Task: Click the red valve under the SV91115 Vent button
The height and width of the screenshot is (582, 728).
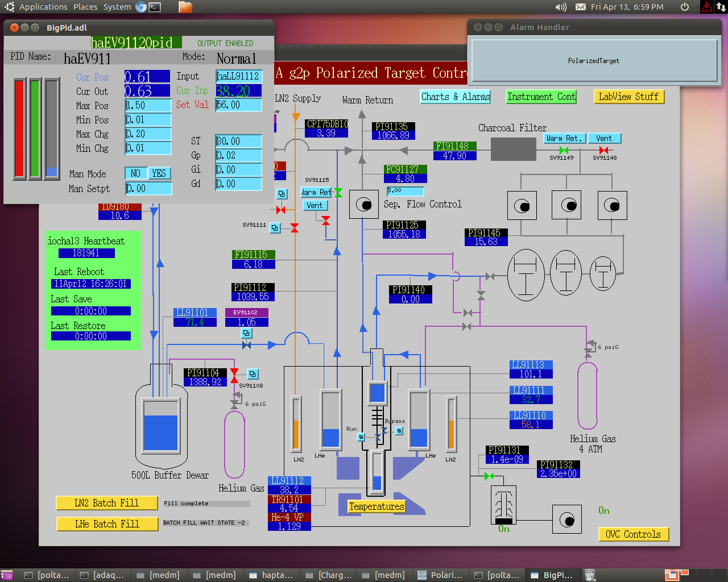Action: 326,220
